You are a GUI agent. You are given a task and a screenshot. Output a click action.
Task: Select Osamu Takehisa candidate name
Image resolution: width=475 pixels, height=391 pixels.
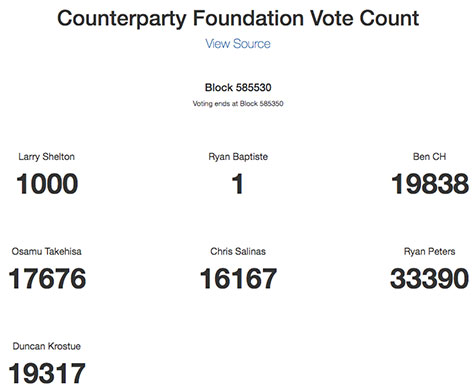click(x=46, y=251)
